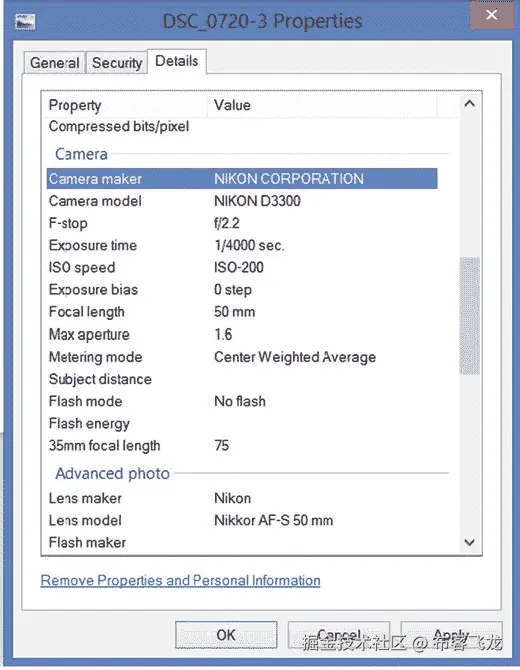This screenshot has height=670, width=520.
Task: Select the Lens maker row
Action: point(242,498)
